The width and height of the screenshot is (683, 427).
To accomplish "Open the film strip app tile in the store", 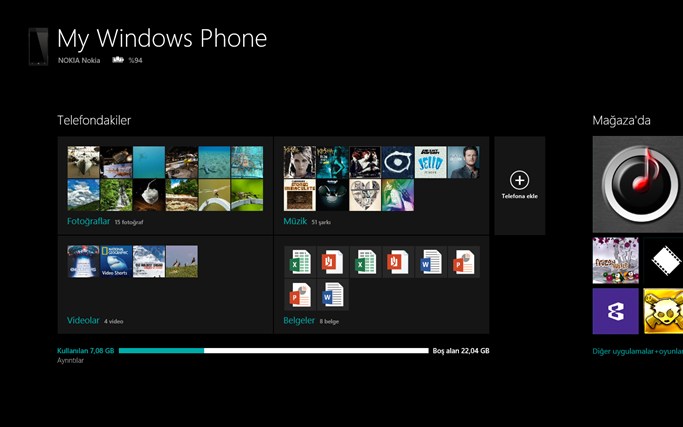I will [x=663, y=260].
